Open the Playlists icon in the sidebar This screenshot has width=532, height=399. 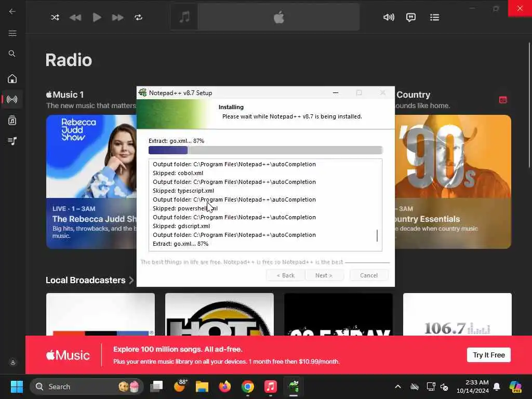click(x=12, y=141)
